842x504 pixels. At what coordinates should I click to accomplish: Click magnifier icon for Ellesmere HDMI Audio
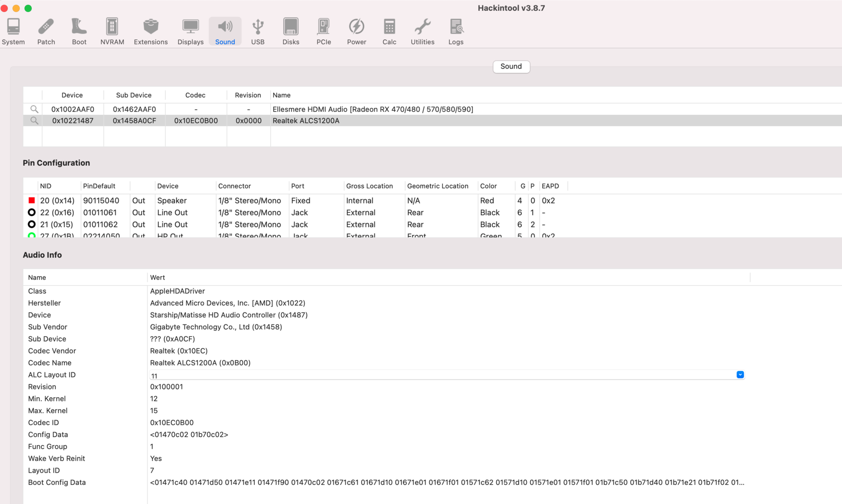point(34,109)
